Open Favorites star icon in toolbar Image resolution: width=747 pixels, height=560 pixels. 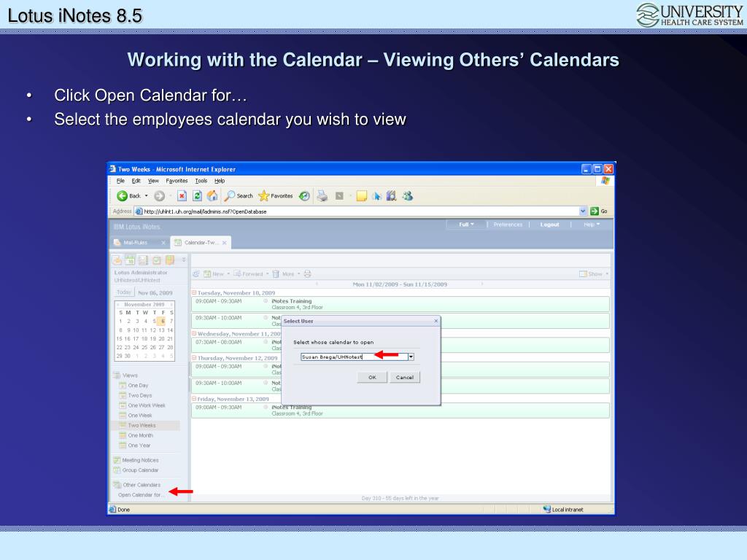(x=263, y=195)
